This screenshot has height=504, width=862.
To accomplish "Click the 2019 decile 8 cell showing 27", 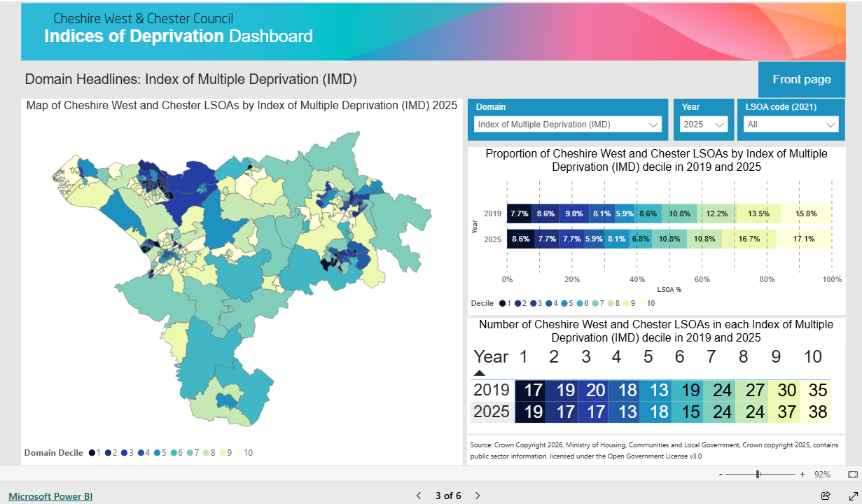I will [750, 391].
